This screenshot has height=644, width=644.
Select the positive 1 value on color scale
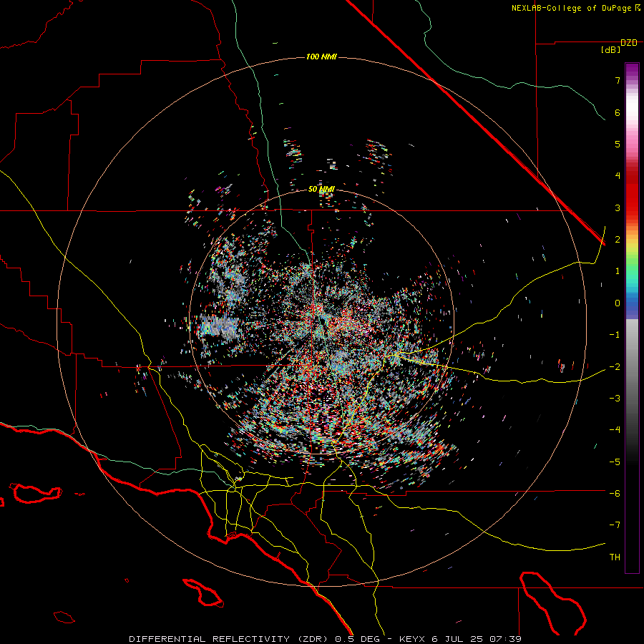point(618,271)
